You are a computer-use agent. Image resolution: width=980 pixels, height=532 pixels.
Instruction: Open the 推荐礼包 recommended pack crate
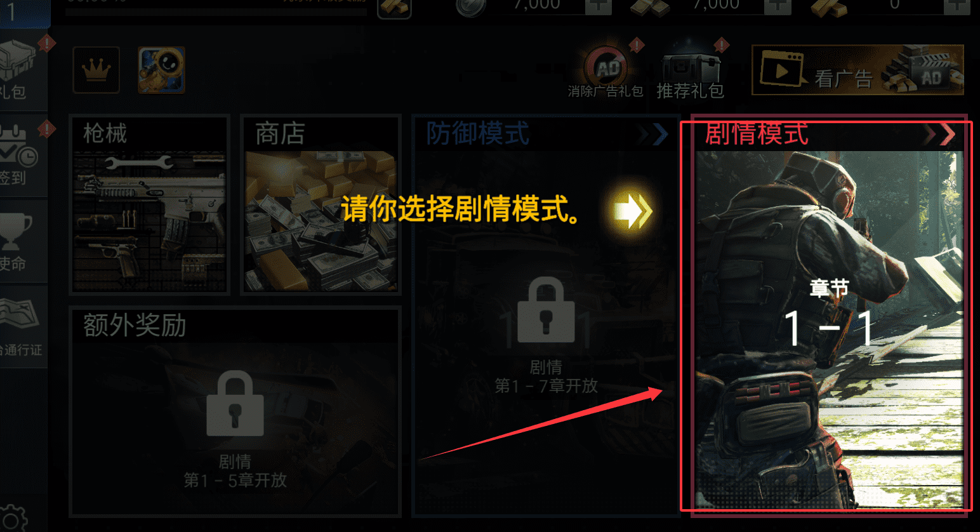691,70
